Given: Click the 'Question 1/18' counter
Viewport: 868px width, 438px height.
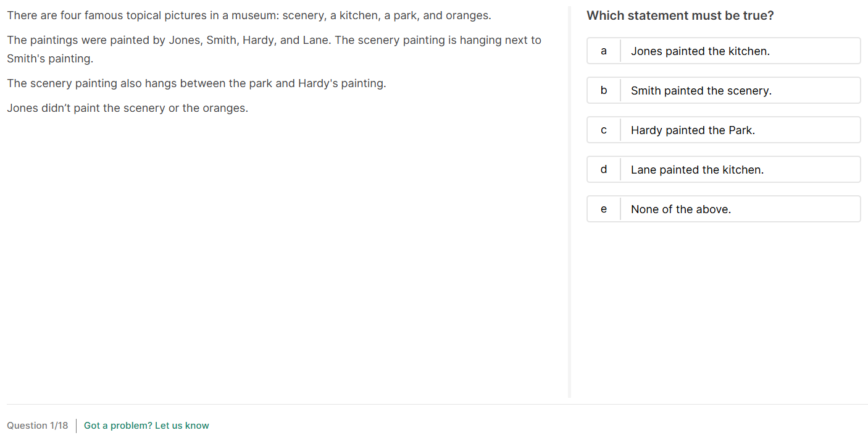Looking at the screenshot, I should click(38, 426).
